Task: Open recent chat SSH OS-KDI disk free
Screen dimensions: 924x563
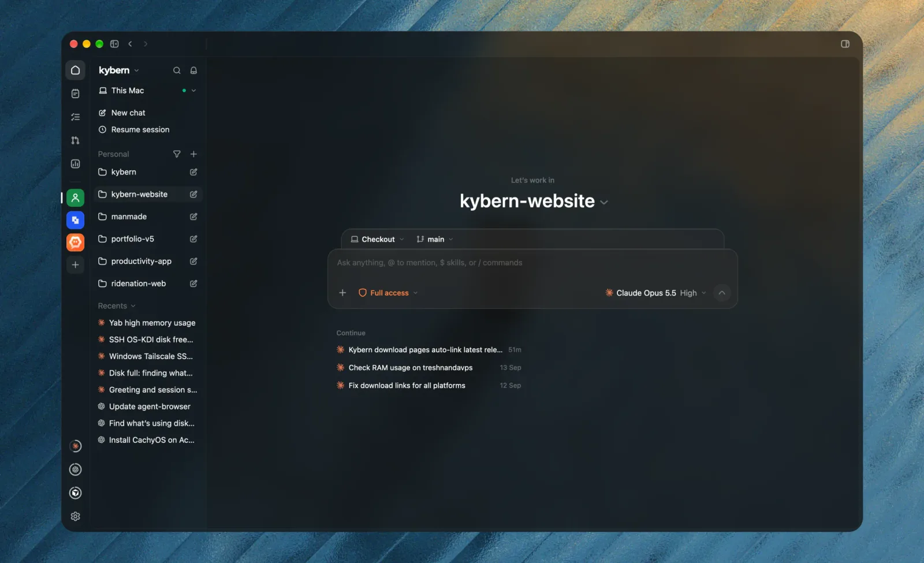Action: click(148, 340)
